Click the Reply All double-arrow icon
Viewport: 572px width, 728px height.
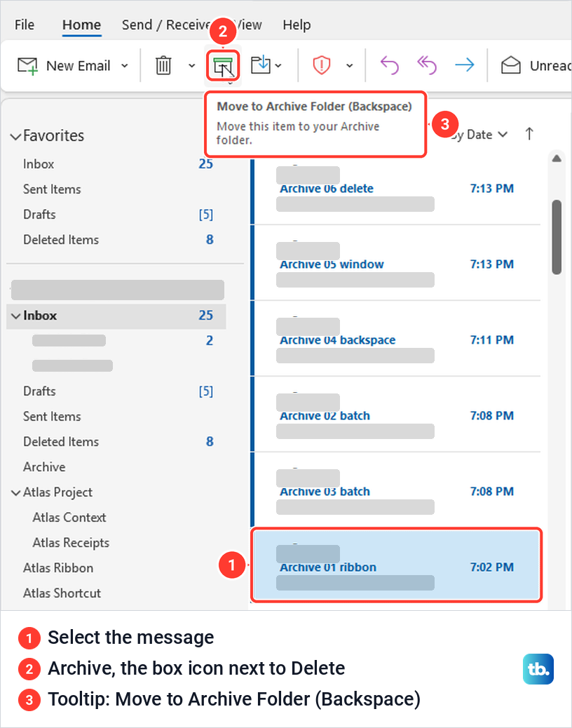pyautogui.click(x=427, y=65)
